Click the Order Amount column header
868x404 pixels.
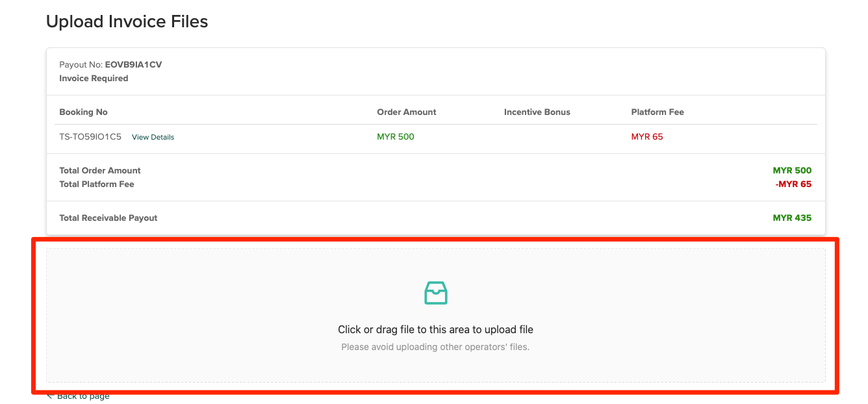(x=406, y=112)
